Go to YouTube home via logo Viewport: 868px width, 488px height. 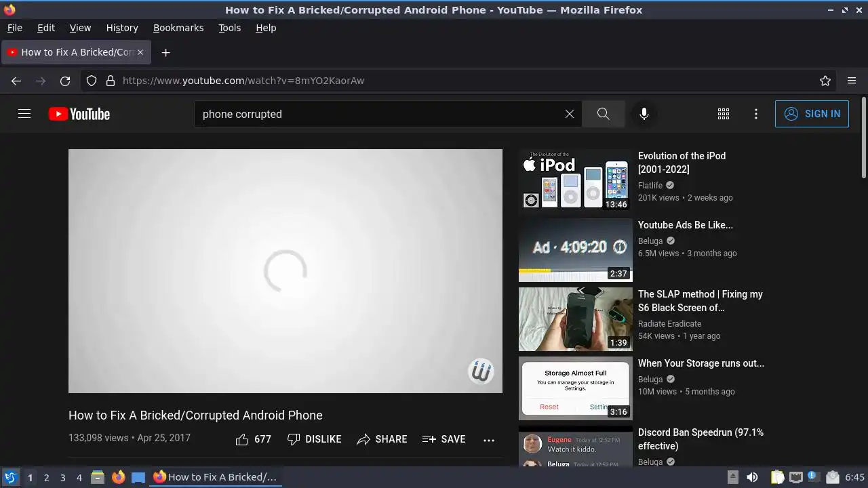pos(79,114)
